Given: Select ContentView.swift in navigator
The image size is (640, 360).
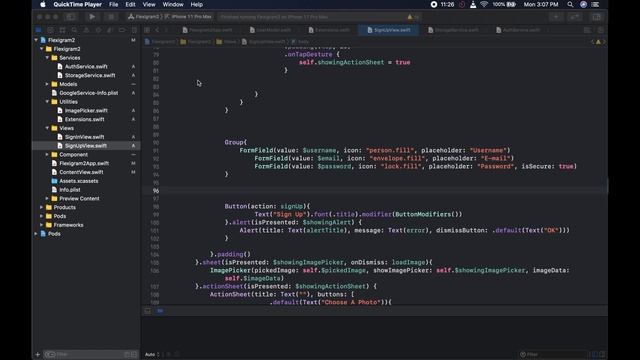Looking at the screenshot, I should [81, 172].
